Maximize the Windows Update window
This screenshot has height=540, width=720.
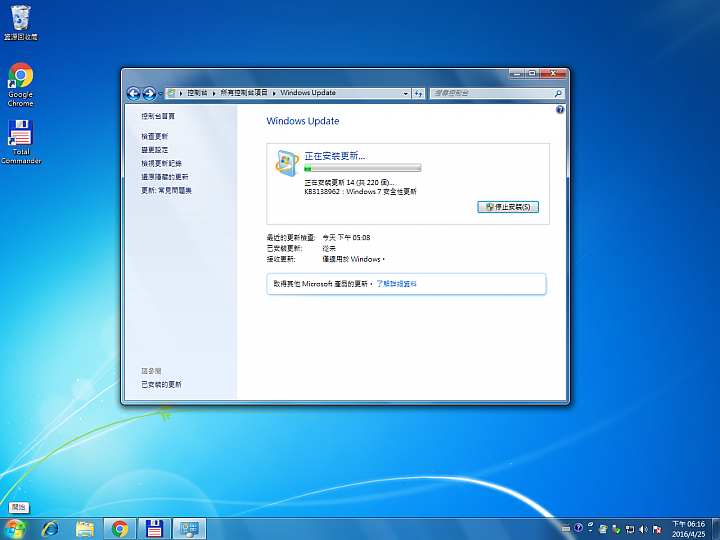pos(532,73)
